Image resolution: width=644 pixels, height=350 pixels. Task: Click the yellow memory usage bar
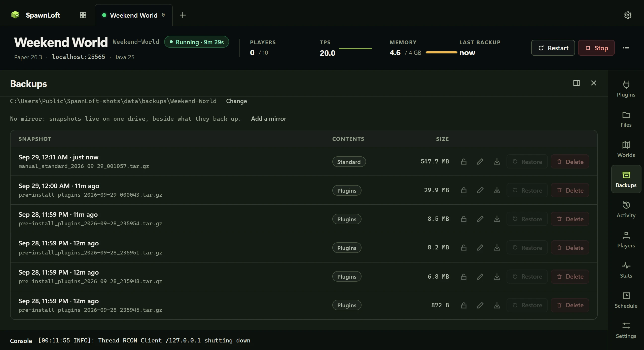click(441, 52)
